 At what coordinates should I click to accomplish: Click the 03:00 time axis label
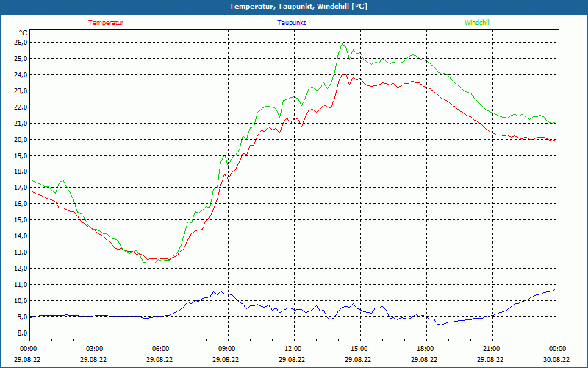click(96, 349)
